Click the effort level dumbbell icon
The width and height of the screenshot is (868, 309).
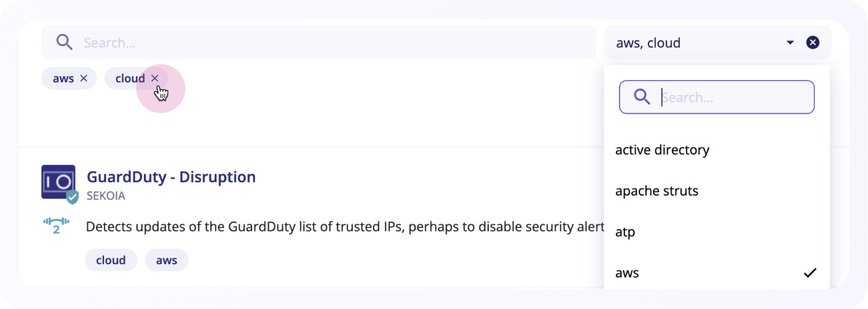pyautogui.click(x=55, y=226)
